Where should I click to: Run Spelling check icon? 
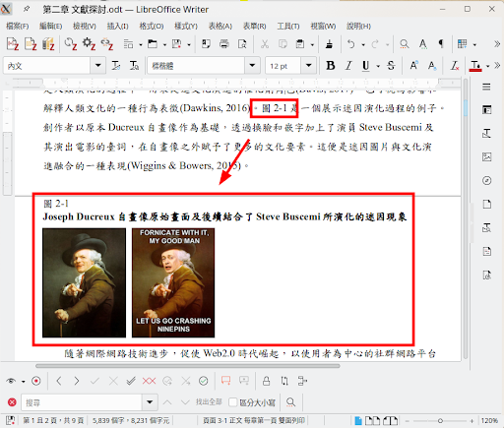(x=423, y=44)
